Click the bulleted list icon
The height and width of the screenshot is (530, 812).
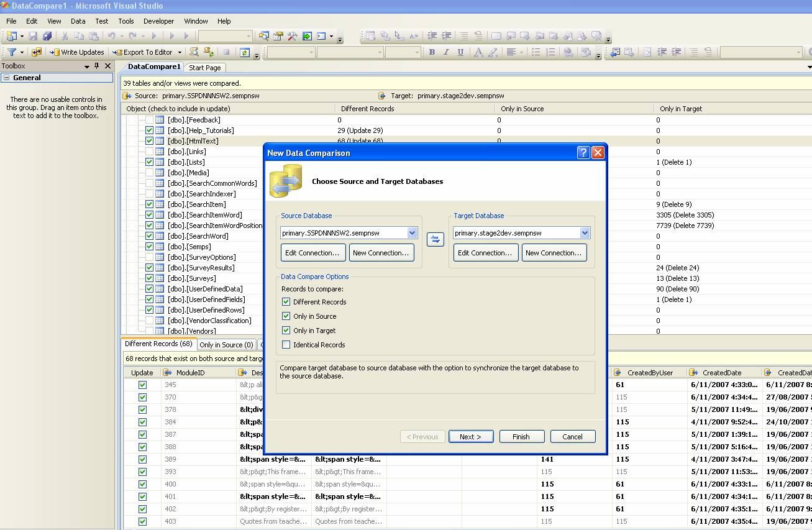536,52
